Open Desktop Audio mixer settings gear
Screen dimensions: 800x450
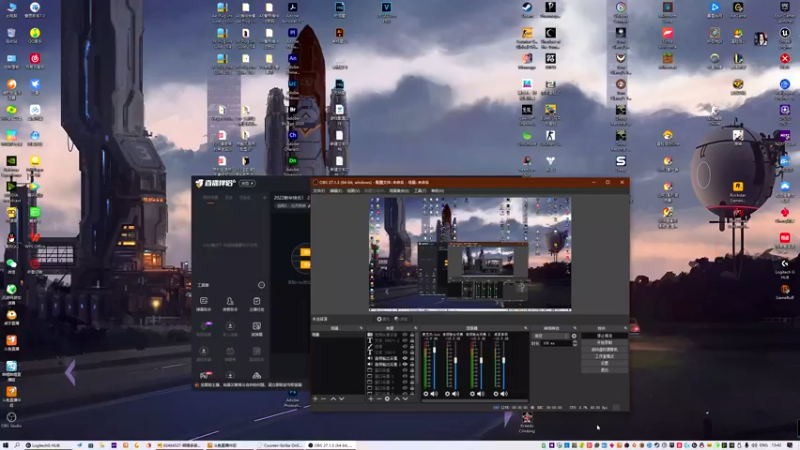[496, 394]
